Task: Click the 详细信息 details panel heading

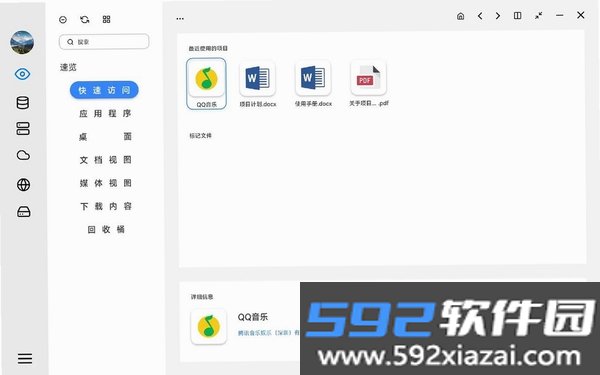Action: [x=202, y=297]
